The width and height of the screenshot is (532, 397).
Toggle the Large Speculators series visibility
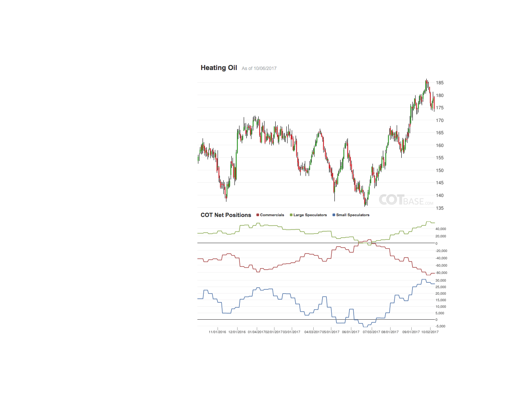[x=309, y=215]
